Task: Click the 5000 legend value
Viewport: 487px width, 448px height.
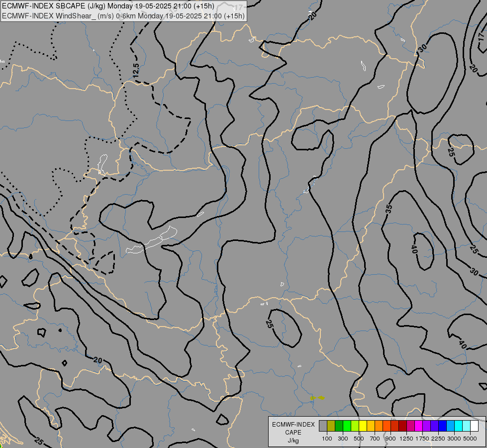Action: [470, 439]
